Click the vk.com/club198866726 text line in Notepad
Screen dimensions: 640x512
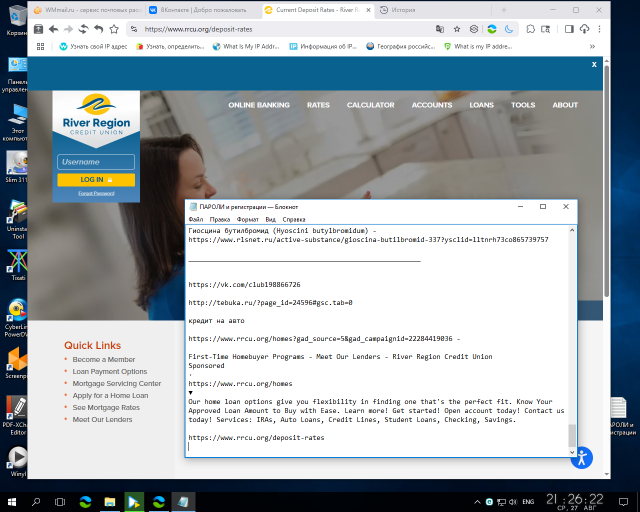(x=244, y=285)
